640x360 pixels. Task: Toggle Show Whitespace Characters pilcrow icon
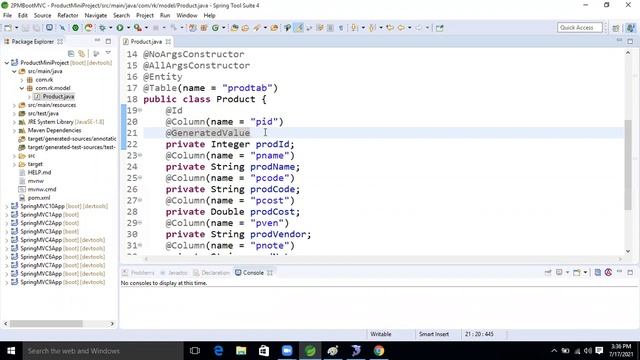click(x=341, y=28)
